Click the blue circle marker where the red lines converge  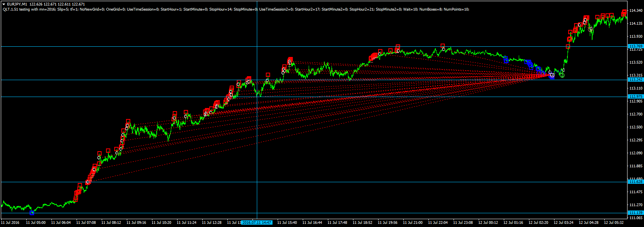552,76
